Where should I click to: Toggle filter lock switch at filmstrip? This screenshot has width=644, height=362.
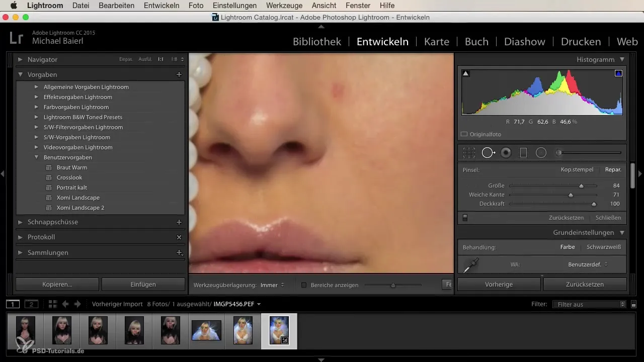point(633,304)
